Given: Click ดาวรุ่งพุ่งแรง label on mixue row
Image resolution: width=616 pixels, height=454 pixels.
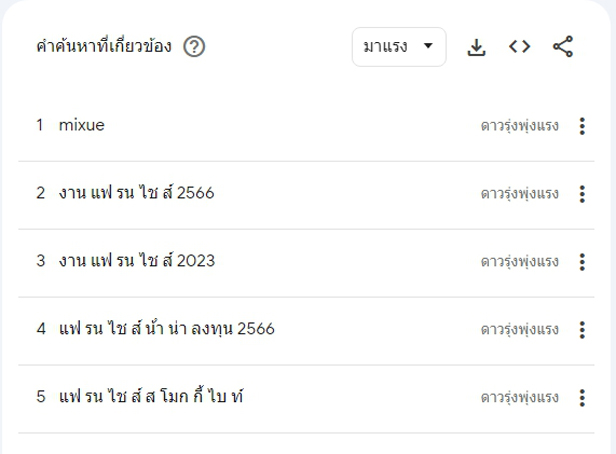Looking at the screenshot, I should tap(519, 126).
